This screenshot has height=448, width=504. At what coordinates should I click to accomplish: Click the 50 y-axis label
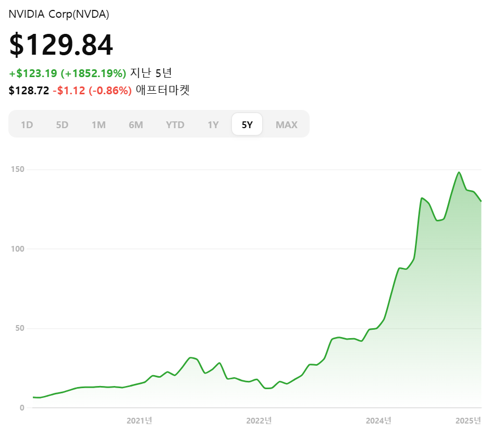(20, 328)
